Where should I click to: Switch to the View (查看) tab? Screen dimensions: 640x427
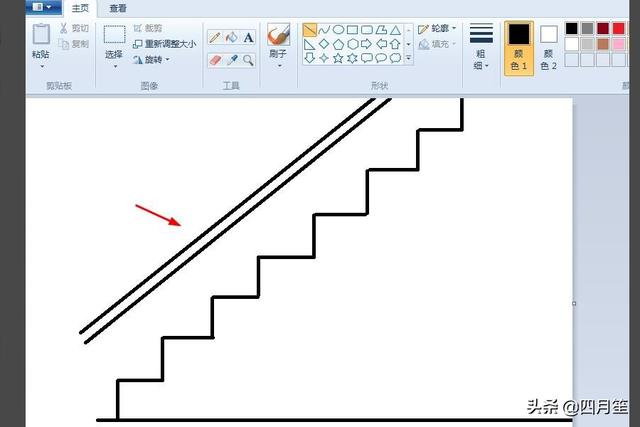118,8
